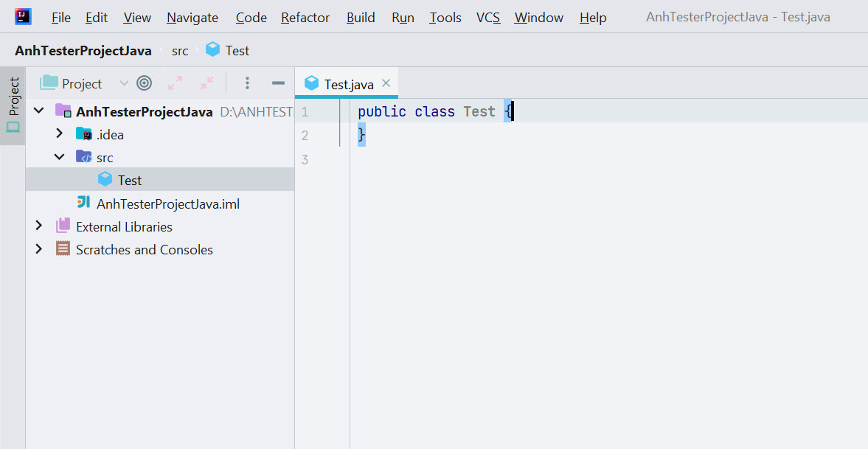This screenshot has height=449, width=868.
Task: Click the IntelliJ IDEA logo icon
Action: click(x=23, y=17)
